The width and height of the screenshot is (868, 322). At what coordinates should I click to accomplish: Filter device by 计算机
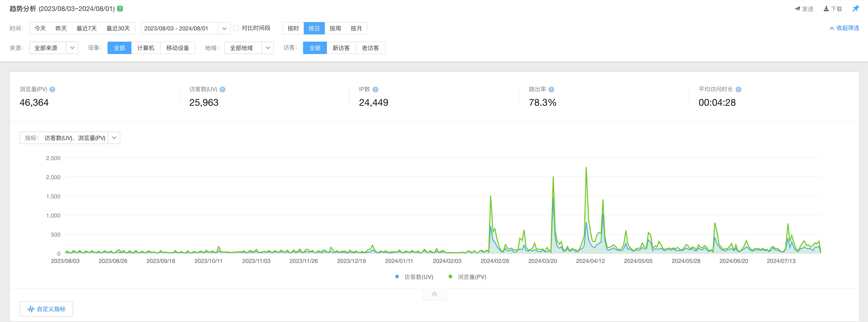(146, 48)
